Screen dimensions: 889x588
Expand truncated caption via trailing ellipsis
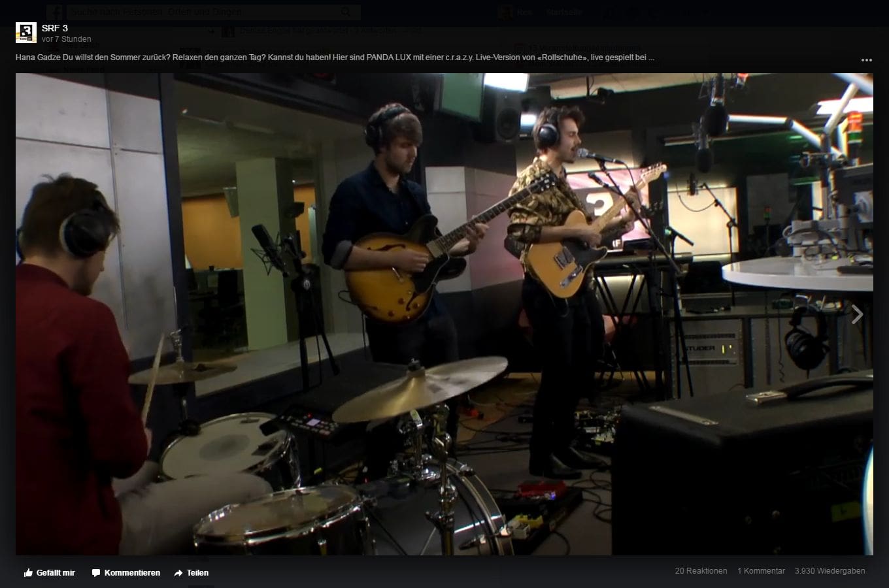[651, 57]
